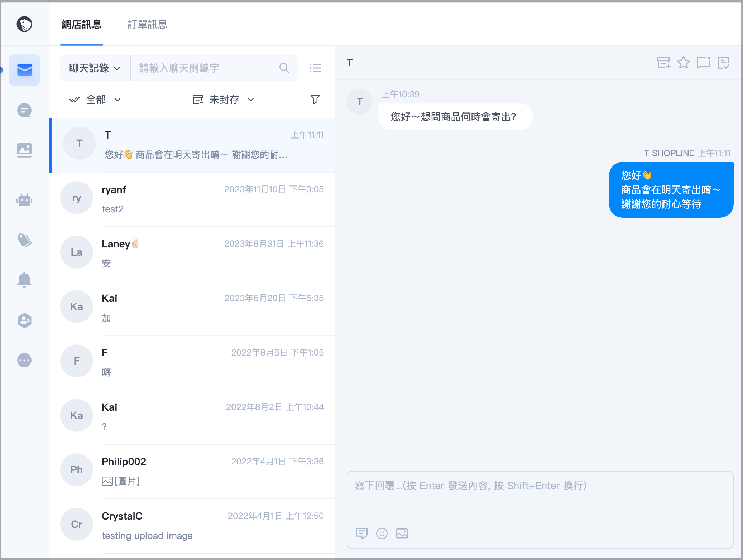Open the chatbot robot icon in the sidebar
The width and height of the screenshot is (743, 560).
click(24, 200)
